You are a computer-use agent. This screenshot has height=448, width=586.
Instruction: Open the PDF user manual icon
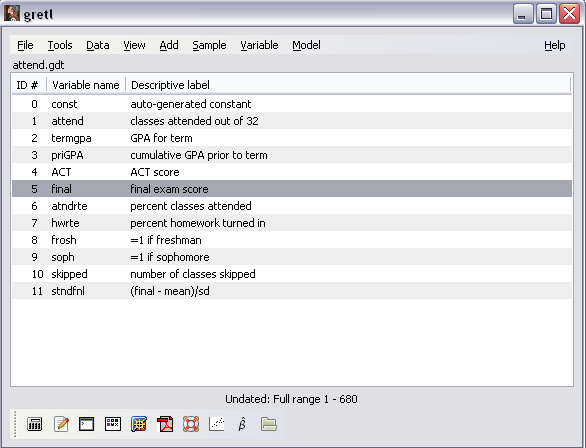click(x=165, y=424)
